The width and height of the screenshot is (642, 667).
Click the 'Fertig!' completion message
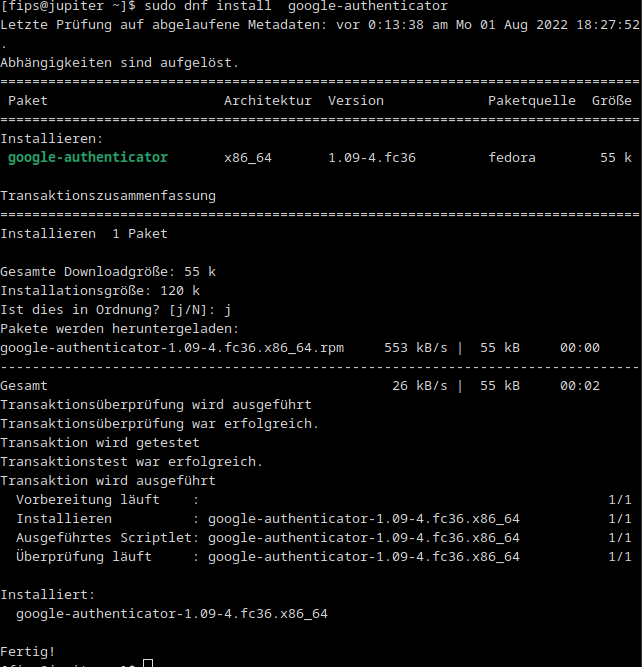[28, 651]
